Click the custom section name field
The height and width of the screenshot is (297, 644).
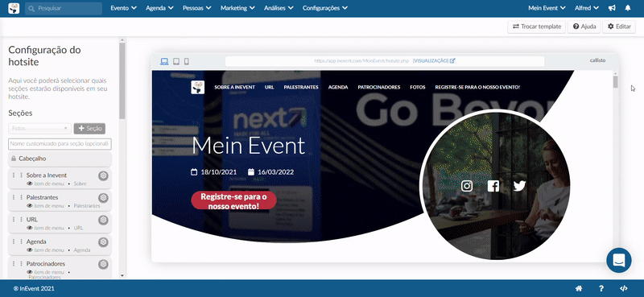click(60, 144)
